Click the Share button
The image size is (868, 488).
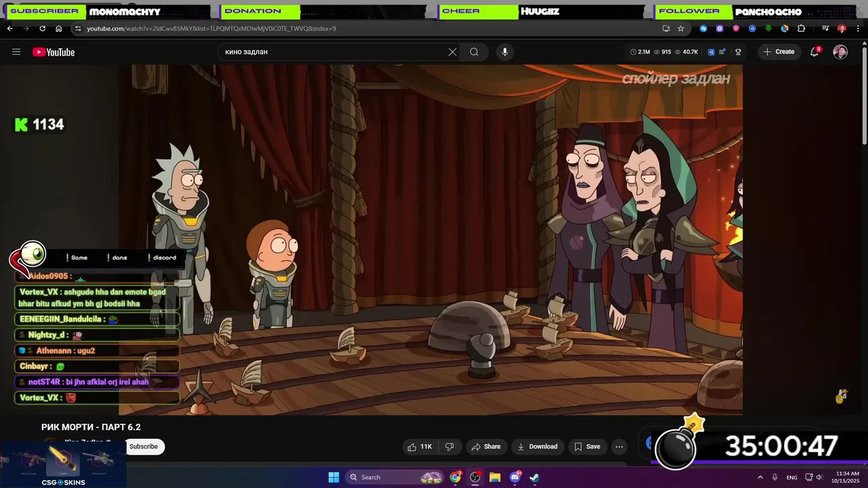pyautogui.click(x=486, y=447)
